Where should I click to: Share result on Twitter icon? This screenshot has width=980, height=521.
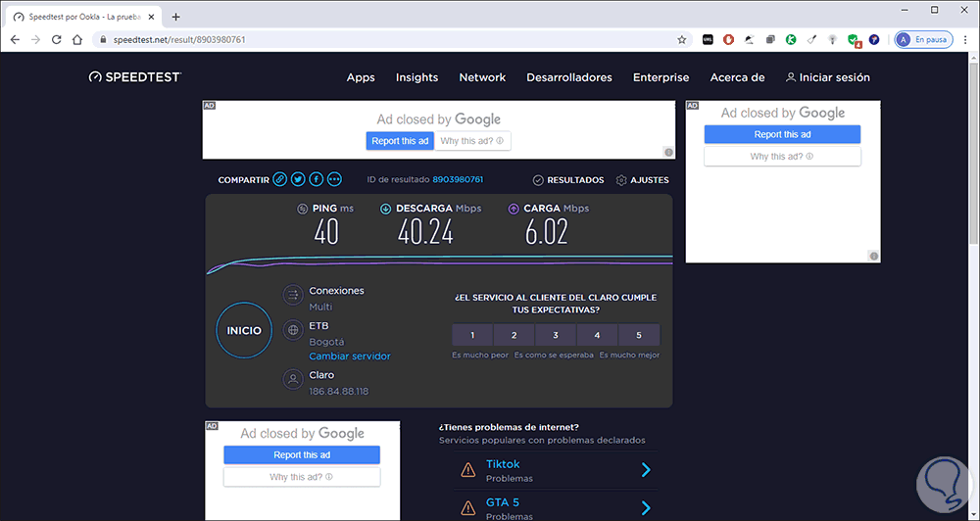[298, 180]
